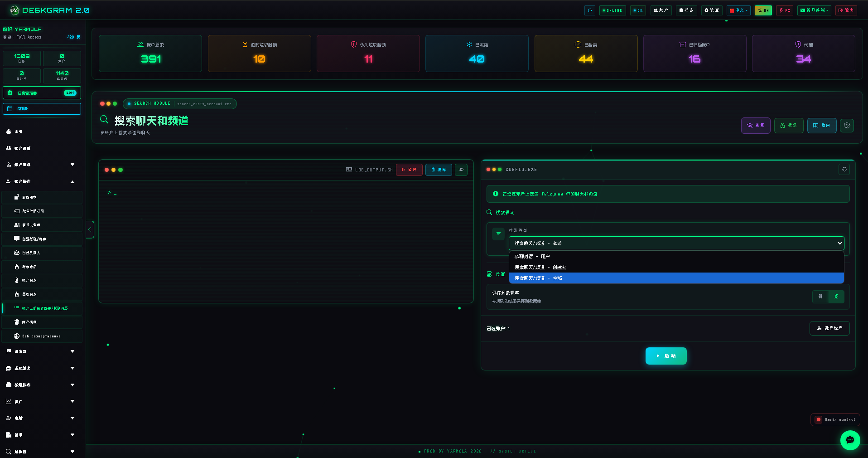
Task: Open 设置 gear button in top bar
Action: (x=712, y=10)
